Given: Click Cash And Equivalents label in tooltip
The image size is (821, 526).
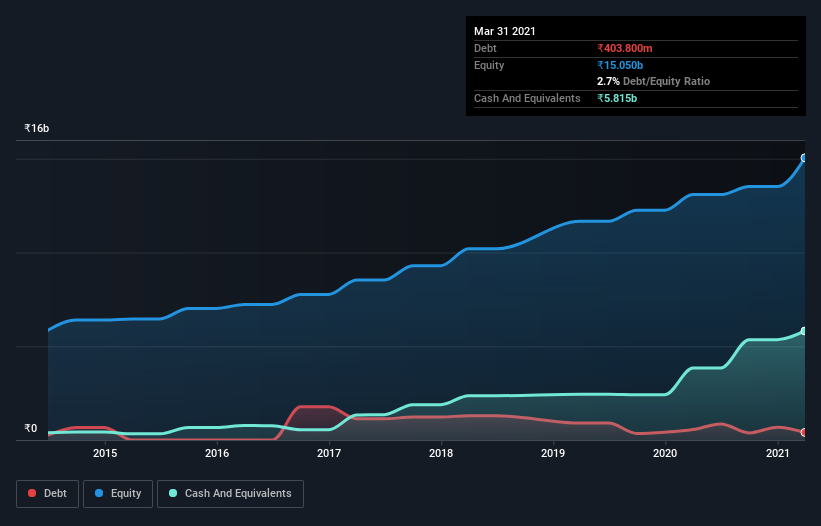Looking at the screenshot, I should tap(527, 98).
